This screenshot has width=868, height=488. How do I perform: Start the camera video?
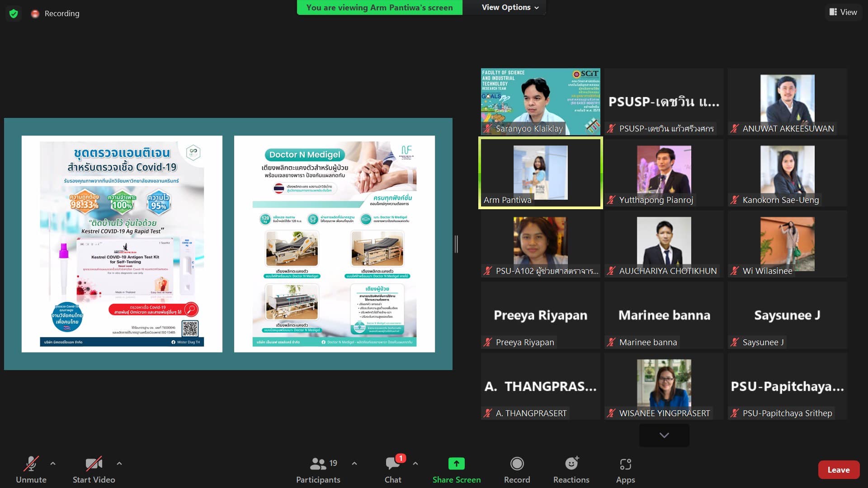94,469
